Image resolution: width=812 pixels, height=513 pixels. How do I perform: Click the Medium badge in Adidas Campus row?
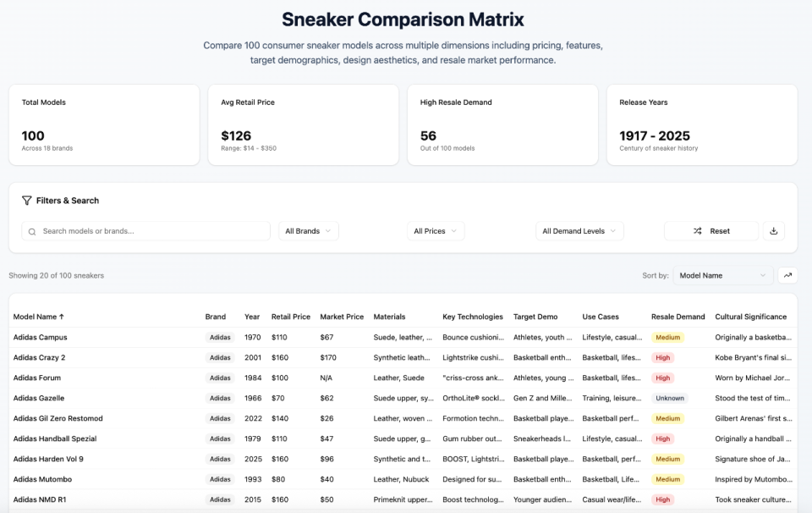pos(667,337)
